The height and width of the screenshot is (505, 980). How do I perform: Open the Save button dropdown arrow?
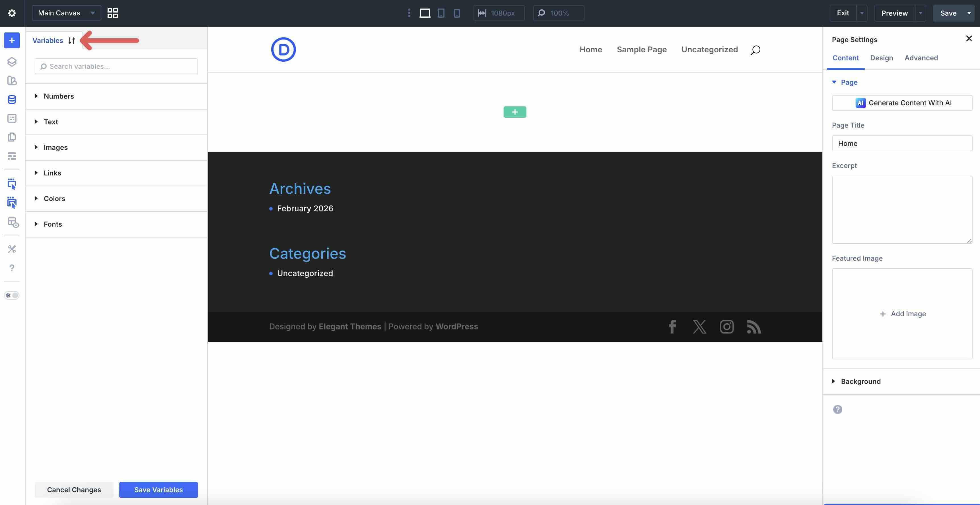(x=969, y=13)
